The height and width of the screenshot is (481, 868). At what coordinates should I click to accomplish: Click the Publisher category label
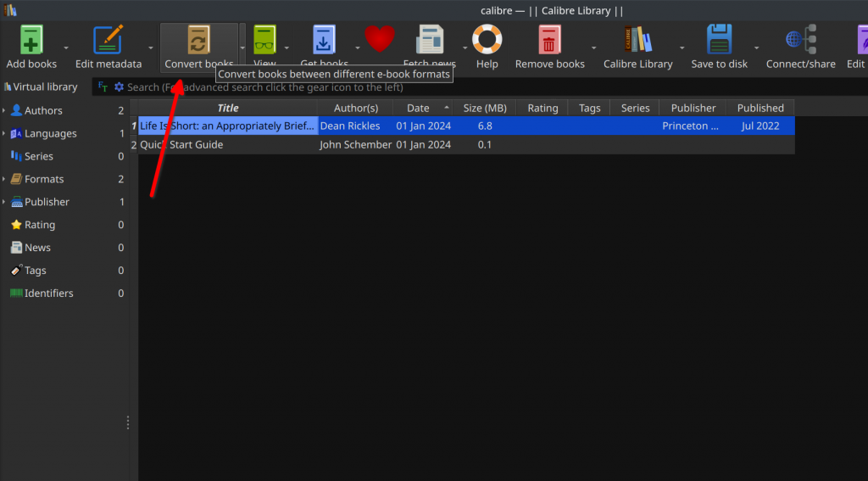pos(47,202)
